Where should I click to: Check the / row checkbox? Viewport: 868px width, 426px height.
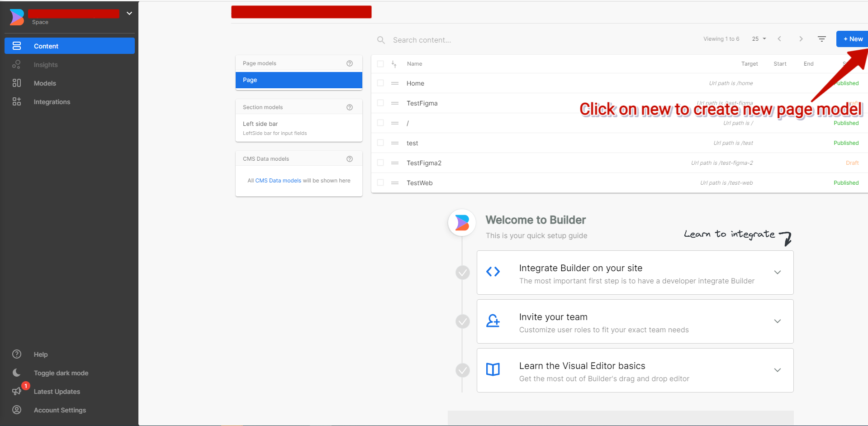380,123
